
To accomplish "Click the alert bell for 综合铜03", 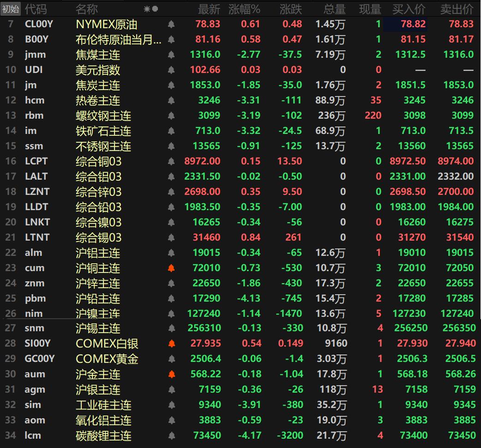I will coord(171,162).
